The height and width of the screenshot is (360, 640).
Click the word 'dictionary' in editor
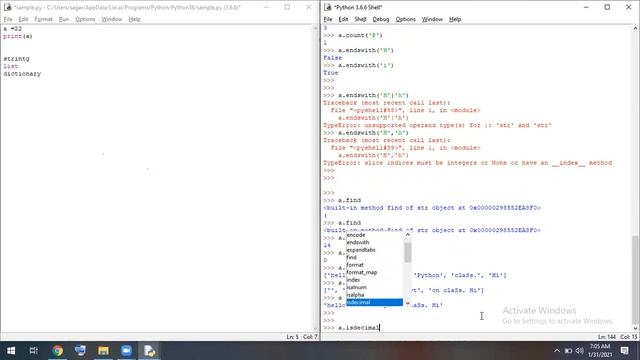coord(22,74)
